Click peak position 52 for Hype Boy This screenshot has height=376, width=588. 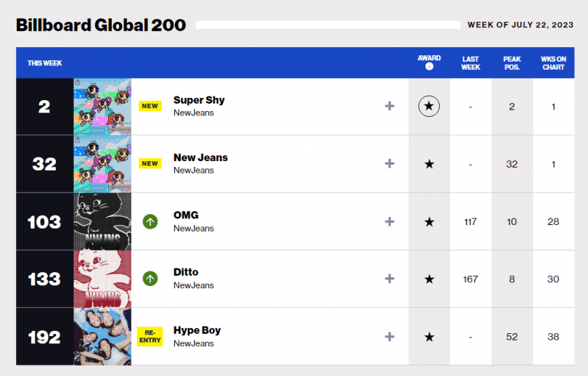pos(512,337)
